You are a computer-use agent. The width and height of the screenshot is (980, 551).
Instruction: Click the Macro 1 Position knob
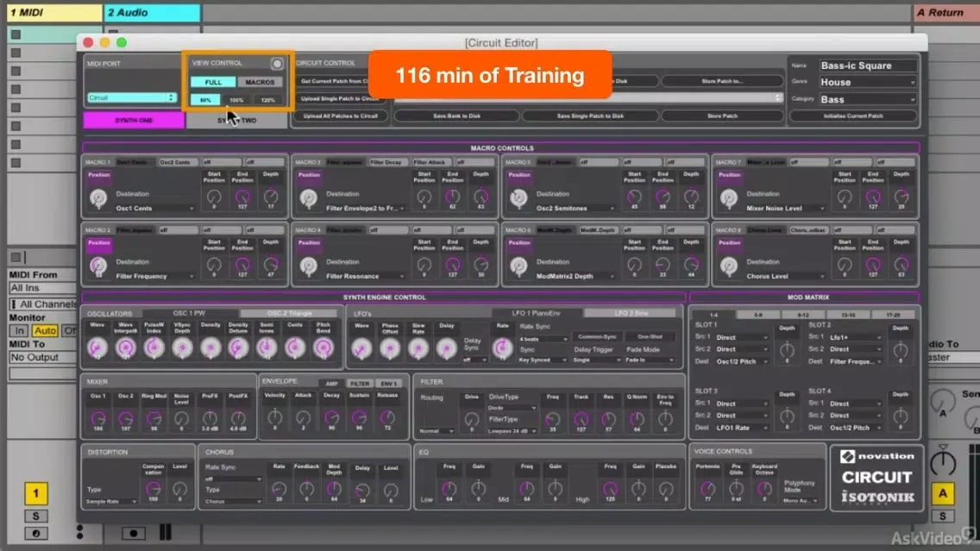coord(98,198)
